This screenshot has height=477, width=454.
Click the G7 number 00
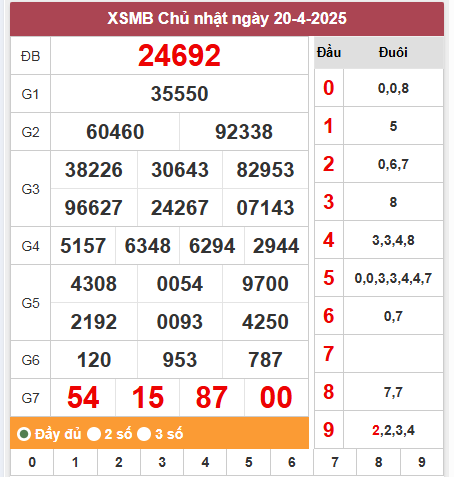276,397
